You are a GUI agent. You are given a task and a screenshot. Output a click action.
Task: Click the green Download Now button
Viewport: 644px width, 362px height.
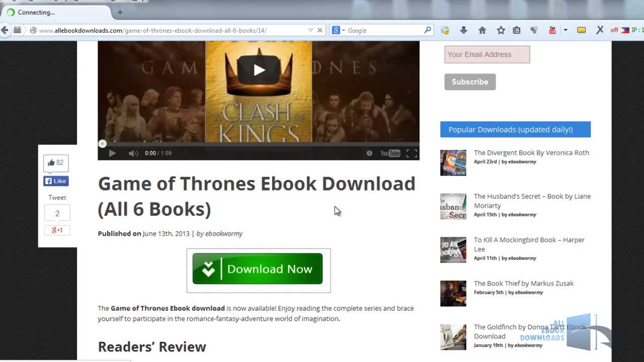[258, 268]
